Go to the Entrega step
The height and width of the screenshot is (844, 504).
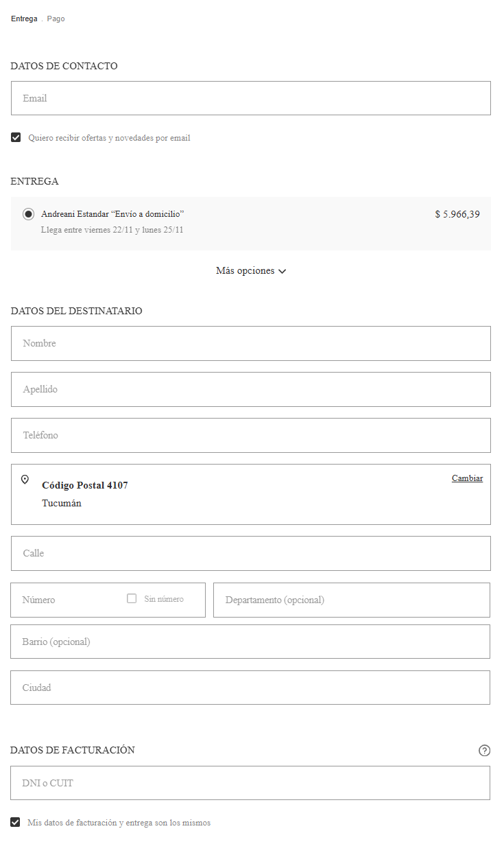click(x=24, y=19)
